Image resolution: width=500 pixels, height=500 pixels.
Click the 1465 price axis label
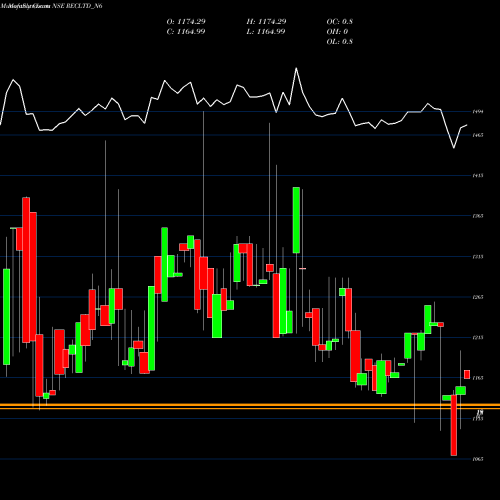(x=478, y=135)
